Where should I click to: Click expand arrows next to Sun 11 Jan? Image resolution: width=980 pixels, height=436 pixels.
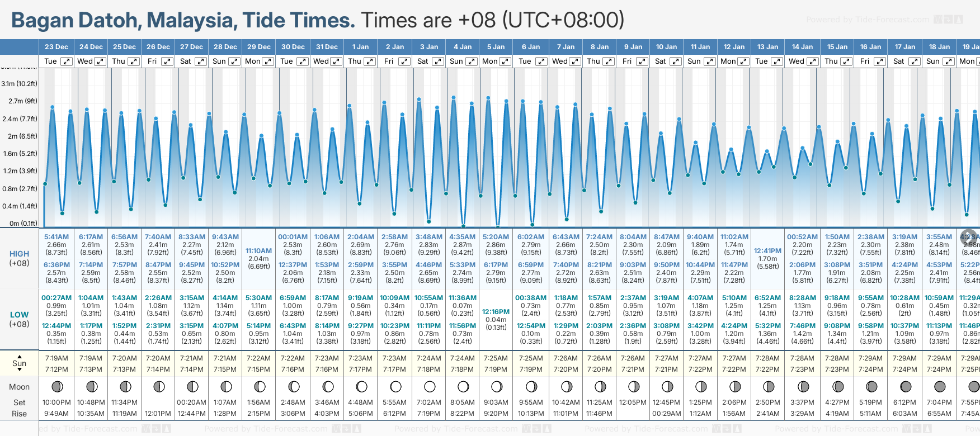[709, 61]
